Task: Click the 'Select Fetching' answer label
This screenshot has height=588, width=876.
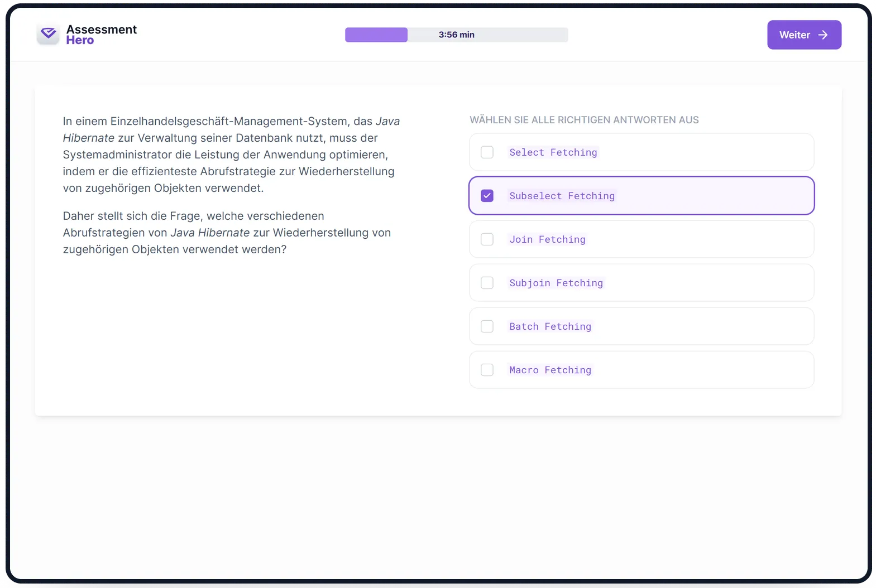Action: click(553, 152)
